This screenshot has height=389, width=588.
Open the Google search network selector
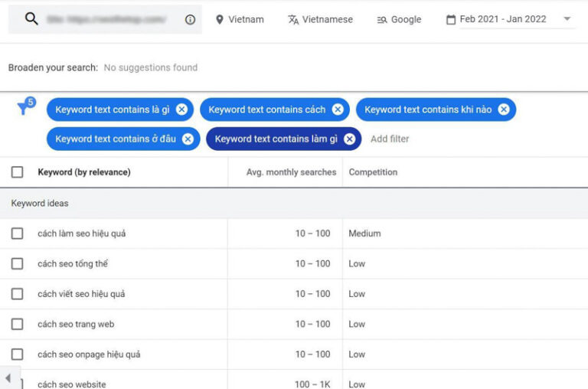click(x=399, y=19)
